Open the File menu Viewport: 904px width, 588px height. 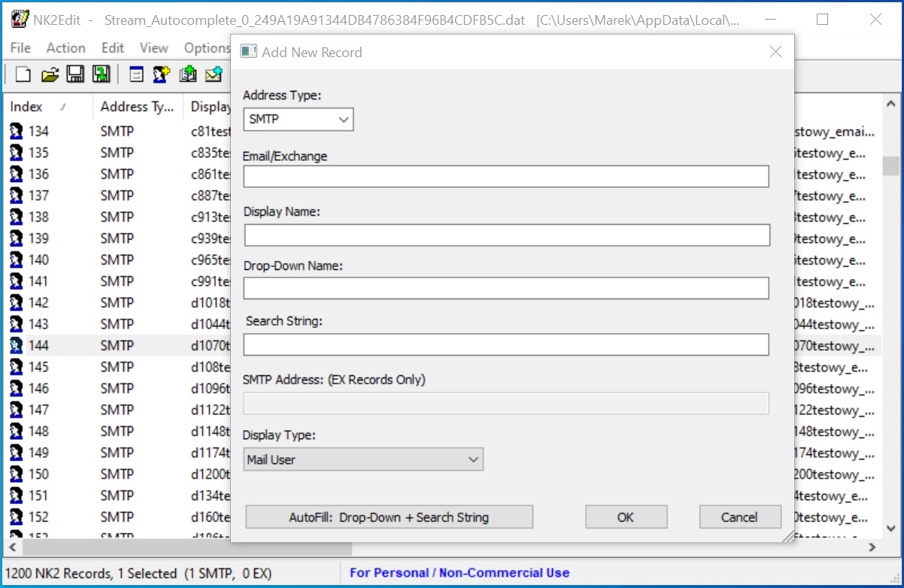[x=20, y=48]
